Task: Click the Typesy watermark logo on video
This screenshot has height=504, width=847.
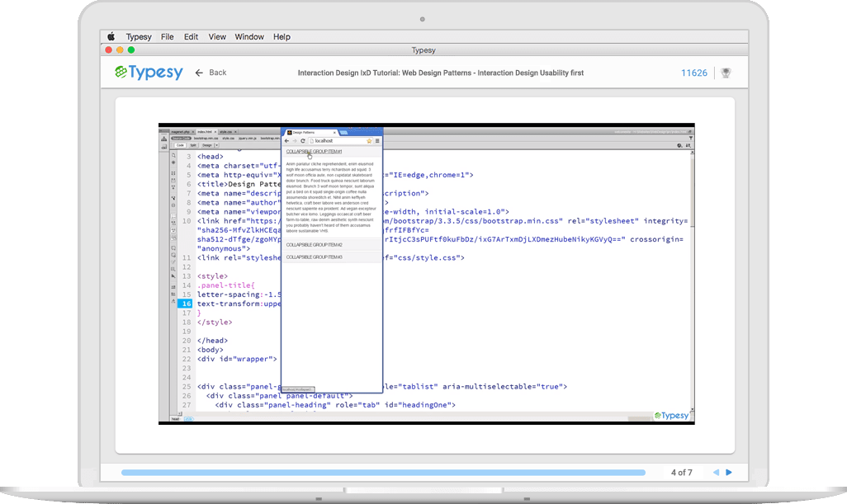Action: (x=671, y=416)
